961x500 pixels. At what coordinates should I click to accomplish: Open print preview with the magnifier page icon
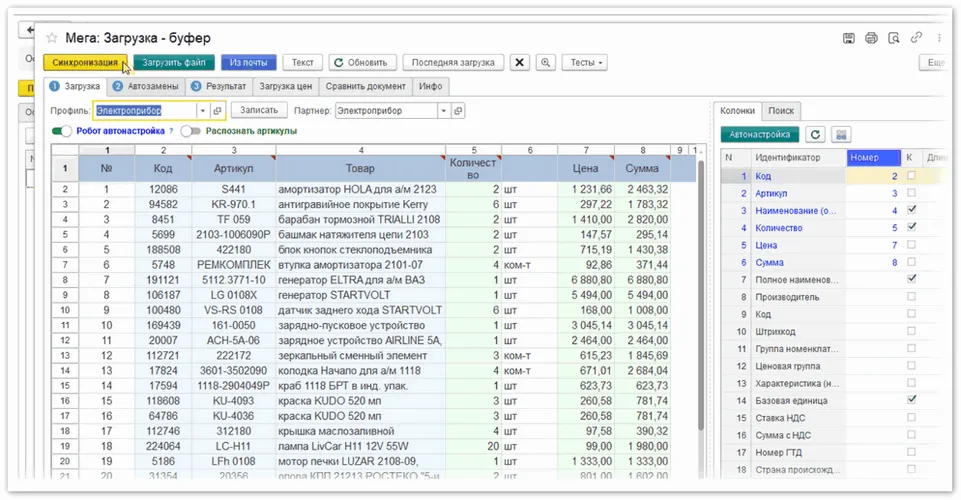click(893, 38)
